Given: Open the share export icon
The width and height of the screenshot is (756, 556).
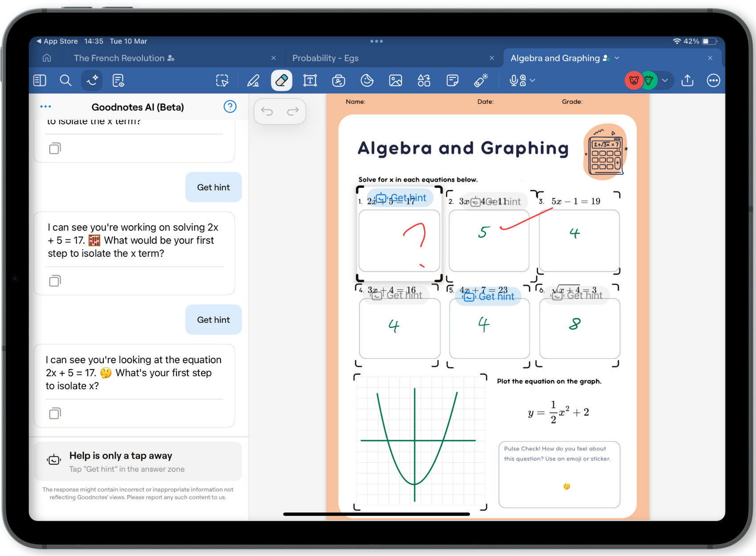Looking at the screenshot, I should (x=687, y=81).
